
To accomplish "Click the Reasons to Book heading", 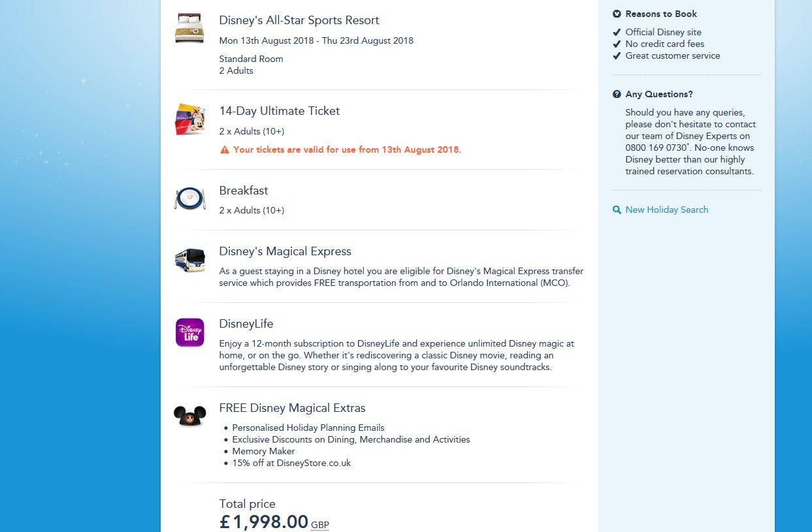I will [661, 14].
